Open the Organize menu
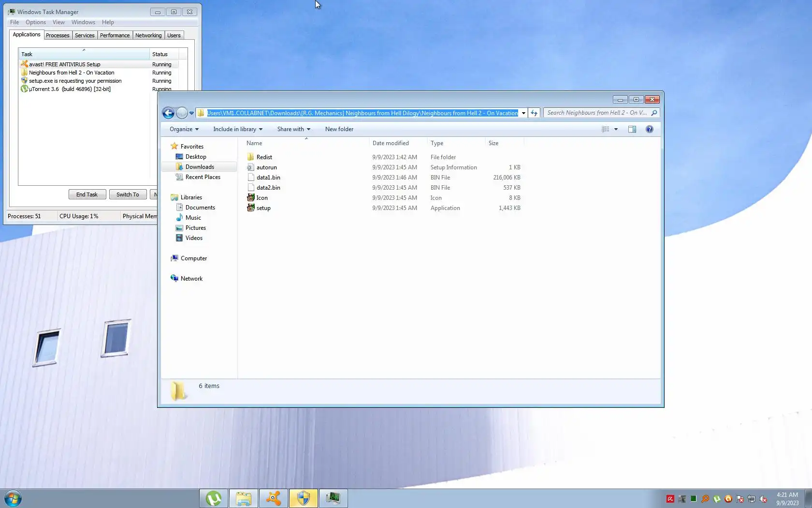812x508 pixels. click(184, 129)
